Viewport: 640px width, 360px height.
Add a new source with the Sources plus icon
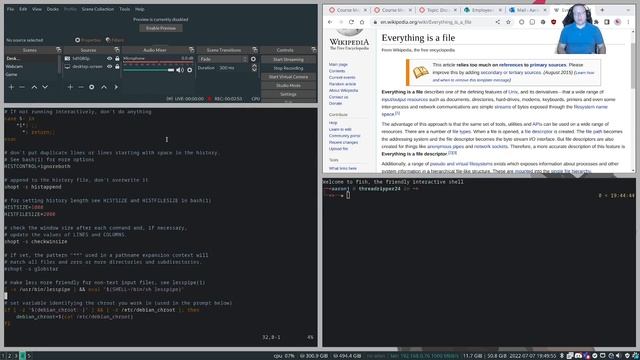pos(70,87)
